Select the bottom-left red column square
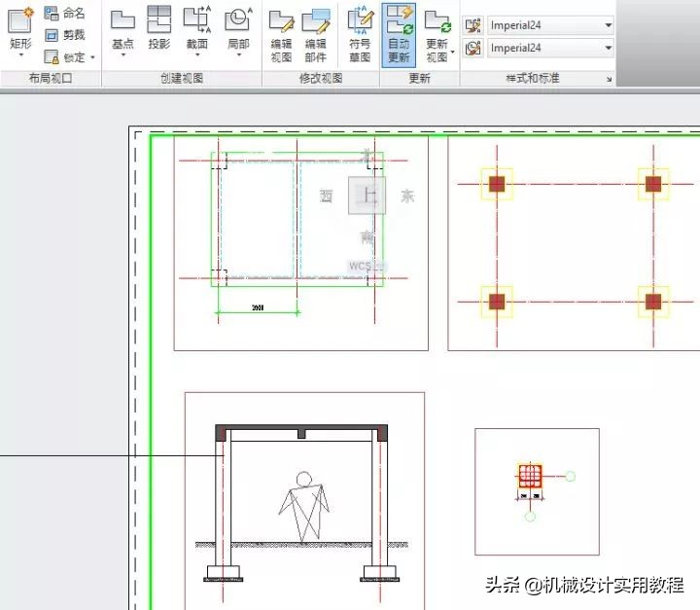 pos(497,302)
